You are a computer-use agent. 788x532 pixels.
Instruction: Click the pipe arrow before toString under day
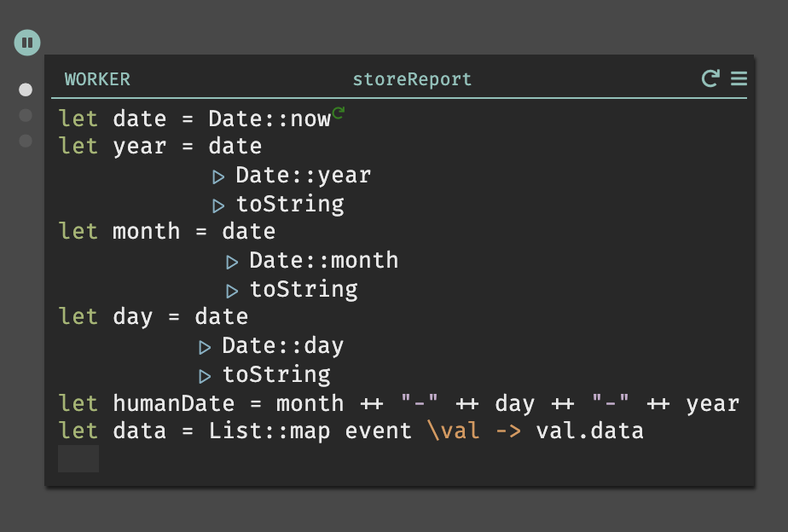(205, 377)
